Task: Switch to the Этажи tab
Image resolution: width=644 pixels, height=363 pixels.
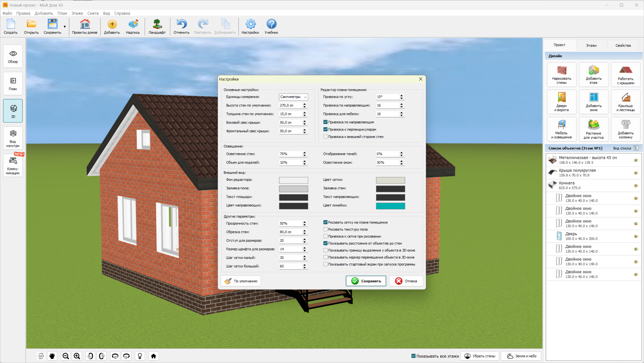Action: coord(591,45)
